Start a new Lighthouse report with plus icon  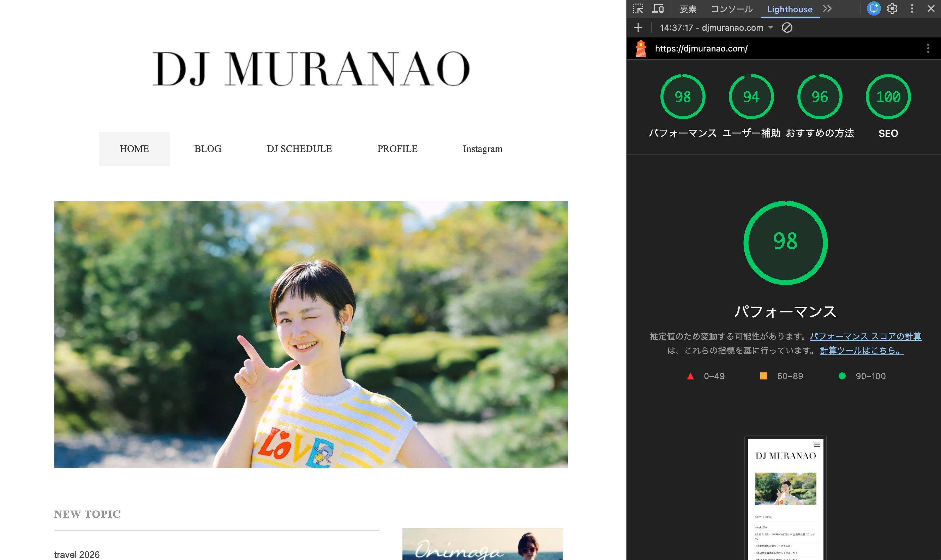click(x=638, y=28)
